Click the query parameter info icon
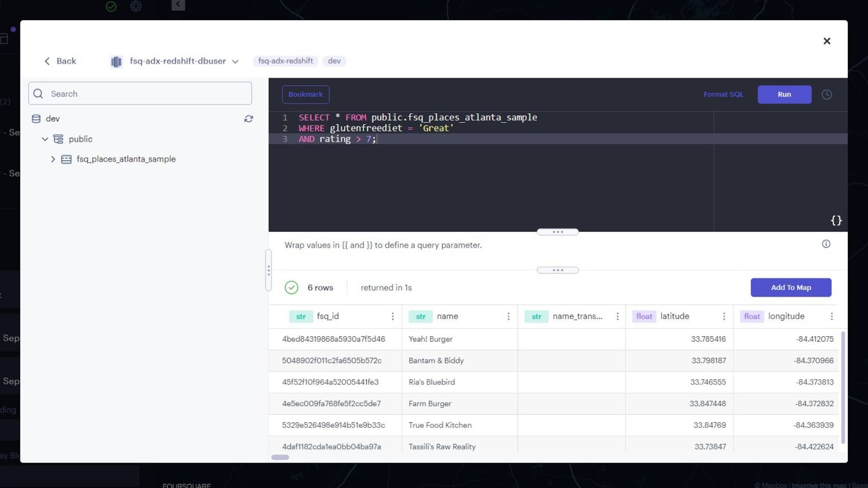Image resolution: width=868 pixels, height=488 pixels. point(826,244)
